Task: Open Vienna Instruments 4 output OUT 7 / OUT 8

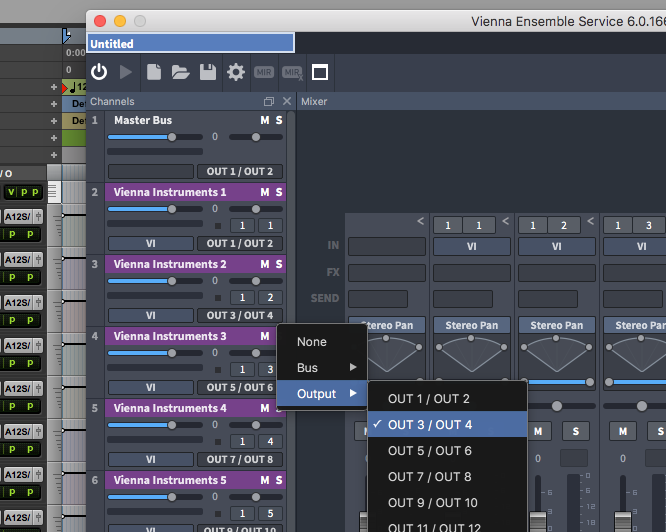Action: (x=240, y=459)
